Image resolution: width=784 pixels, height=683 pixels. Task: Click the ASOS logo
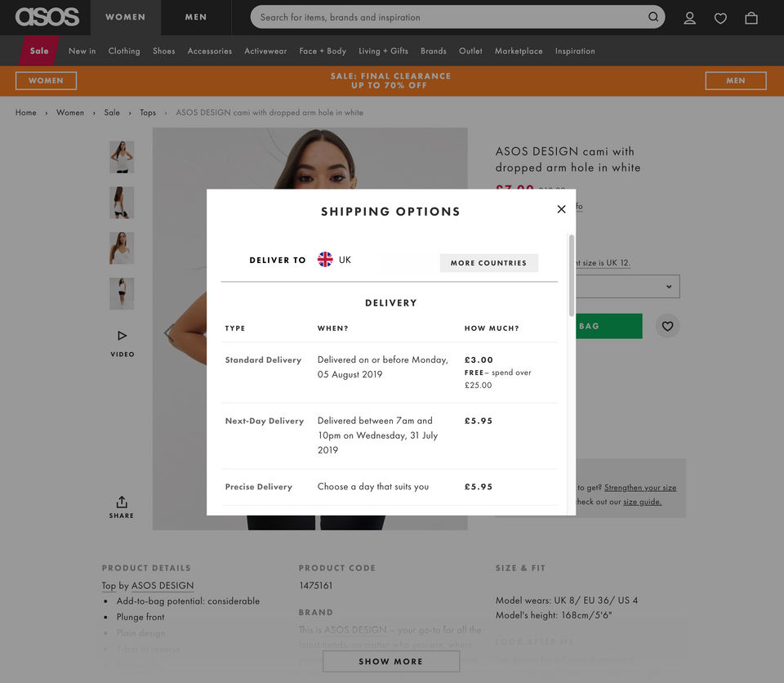coord(47,17)
